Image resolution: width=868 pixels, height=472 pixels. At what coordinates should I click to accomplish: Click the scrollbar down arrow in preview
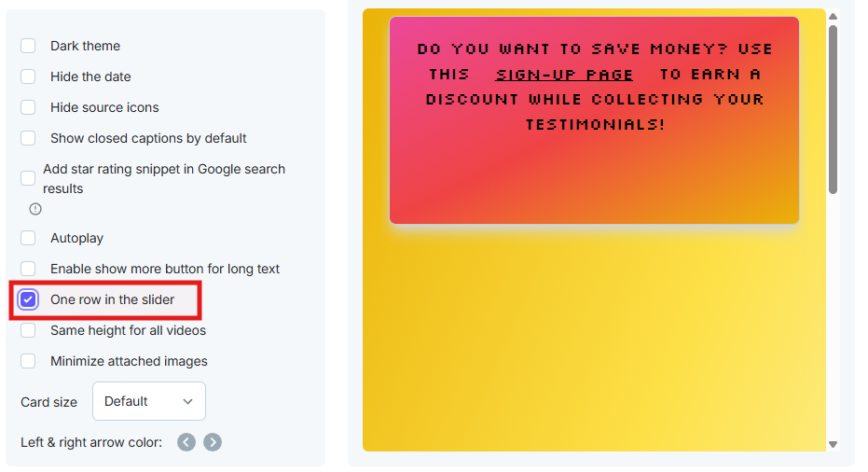[x=834, y=444]
